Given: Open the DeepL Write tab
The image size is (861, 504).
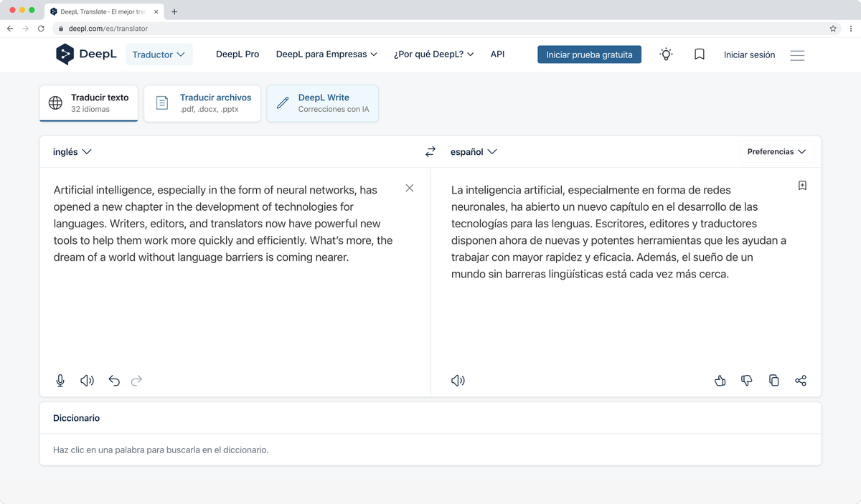Looking at the screenshot, I should tap(322, 103).
